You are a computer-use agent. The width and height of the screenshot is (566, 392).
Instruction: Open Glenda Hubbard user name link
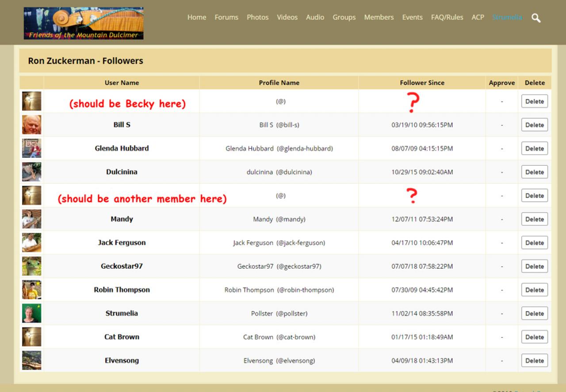point(122,148)
